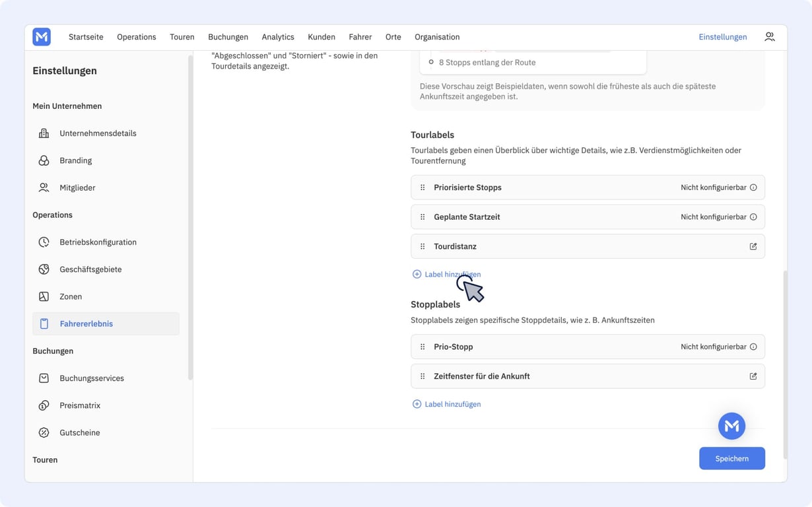Click info icon next to Geplante Startzeit
The width and height of the screenshot is (812, 507).
coord(753,217)
